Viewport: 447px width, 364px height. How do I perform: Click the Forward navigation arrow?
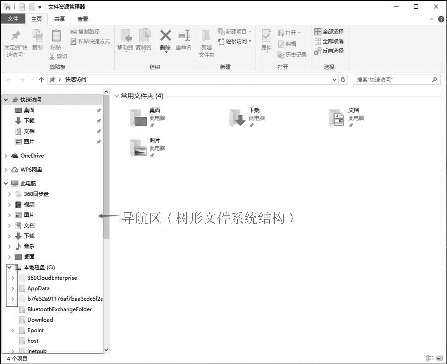(22, 80)
